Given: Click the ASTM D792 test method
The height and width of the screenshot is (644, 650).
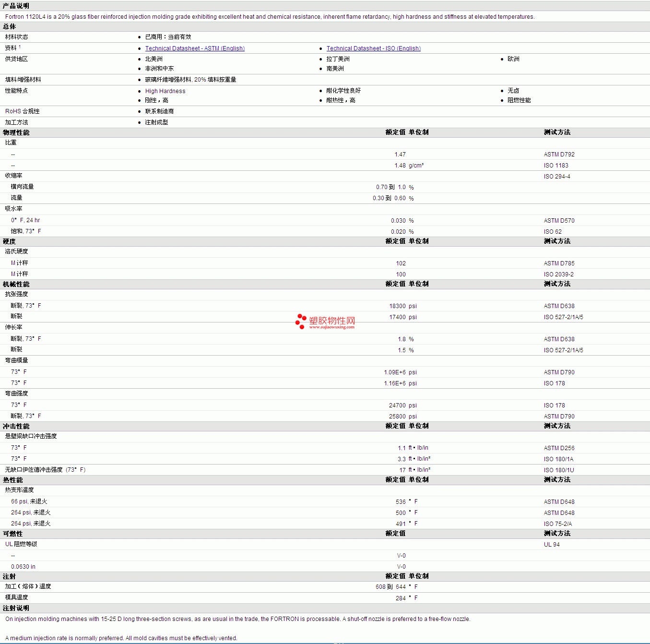Looking at the screenshot, I should pyautogui.click(x=559, y=155).
